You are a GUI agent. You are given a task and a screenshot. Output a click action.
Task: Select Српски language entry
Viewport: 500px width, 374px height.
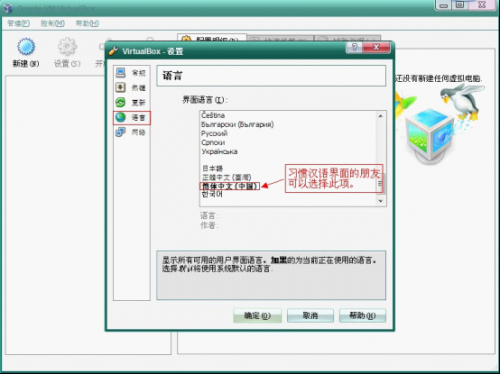tap(213, 142)
